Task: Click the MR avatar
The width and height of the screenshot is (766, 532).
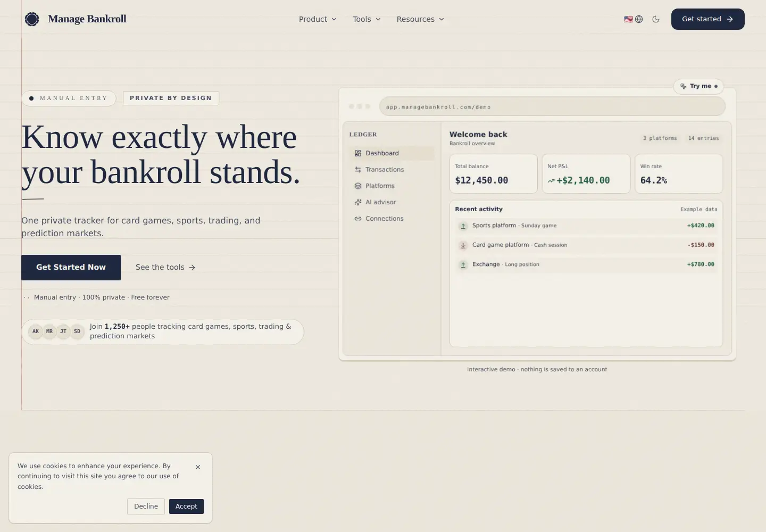Action: click(49, 331)
